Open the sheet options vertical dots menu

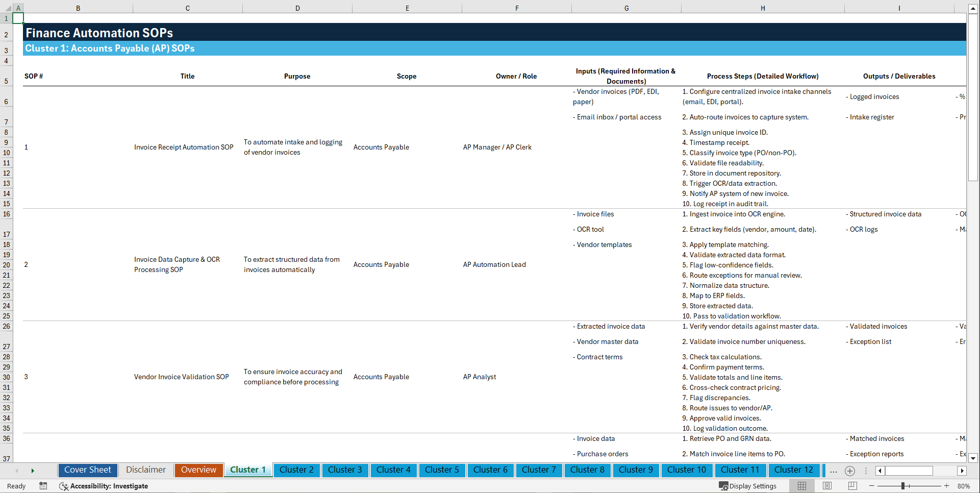865,471
